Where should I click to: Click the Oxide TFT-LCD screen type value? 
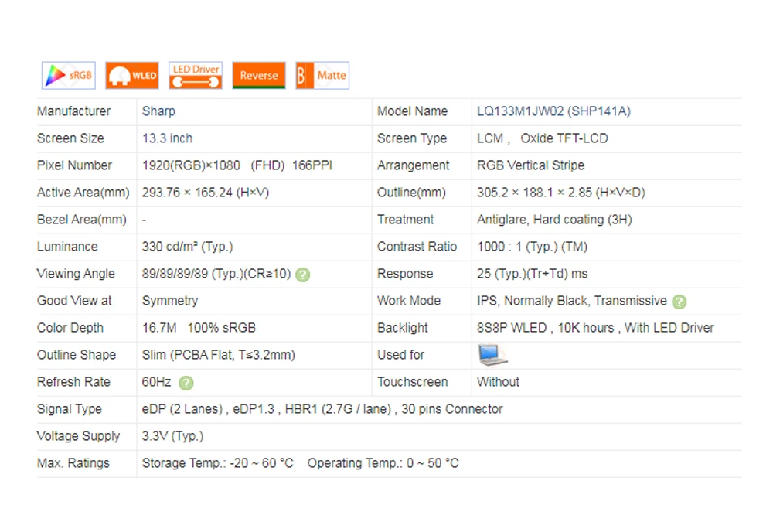tap(564, 138)
